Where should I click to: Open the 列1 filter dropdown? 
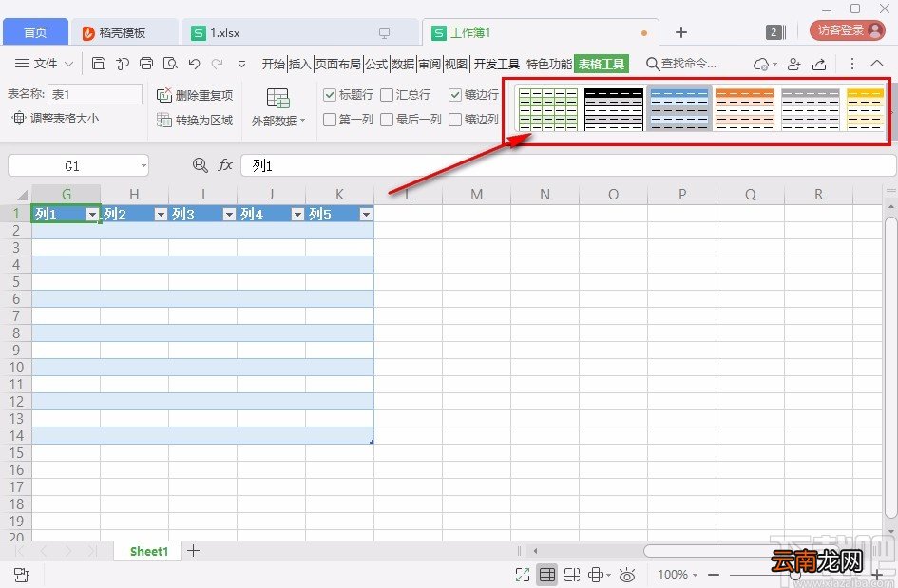[92, 214]
